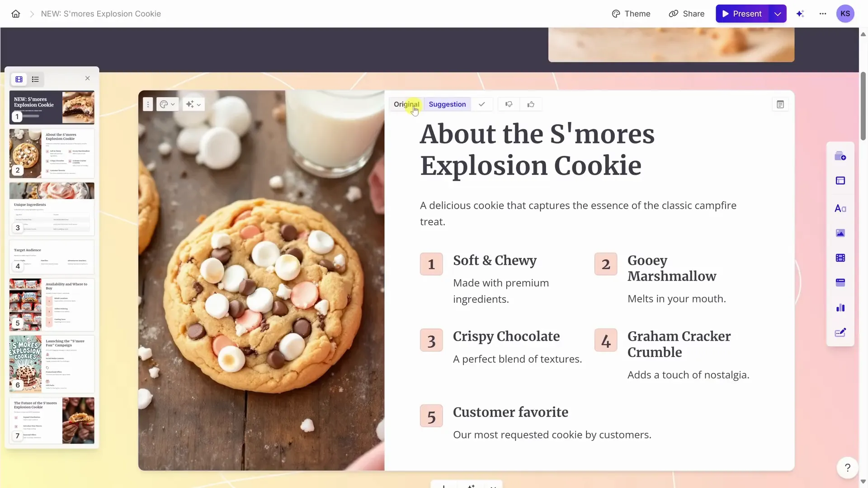Select the Suggestion tab

tap(447, 104)
